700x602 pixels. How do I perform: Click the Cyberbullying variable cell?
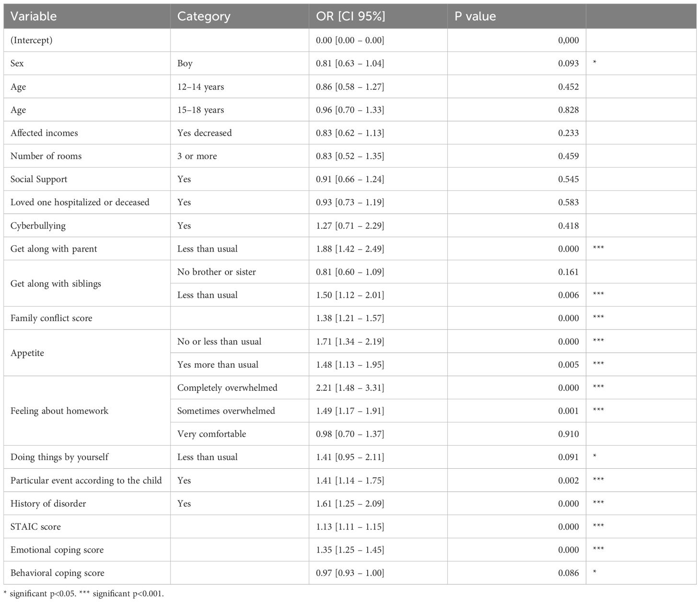38,226
